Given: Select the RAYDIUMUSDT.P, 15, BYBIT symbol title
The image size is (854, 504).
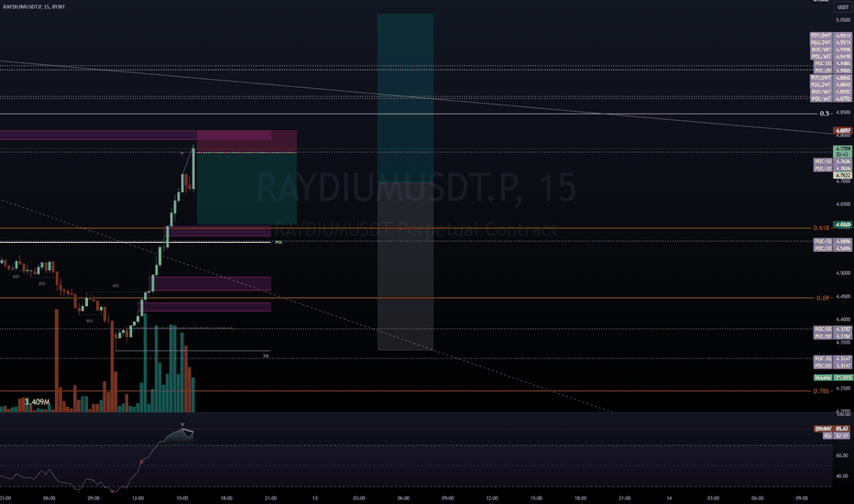Looking at the screenshot, I should (x=34, y=6).
